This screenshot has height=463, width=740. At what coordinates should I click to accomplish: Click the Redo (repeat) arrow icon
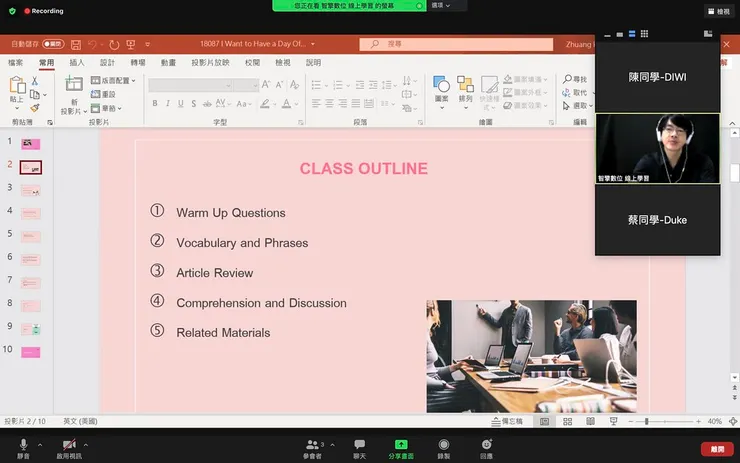tap(114, 44)
